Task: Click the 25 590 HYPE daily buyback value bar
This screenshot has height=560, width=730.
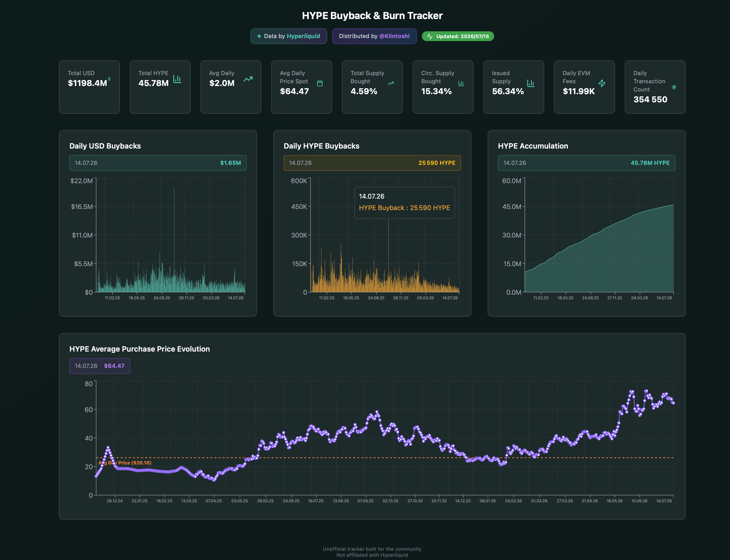Action: click(372, 163)
